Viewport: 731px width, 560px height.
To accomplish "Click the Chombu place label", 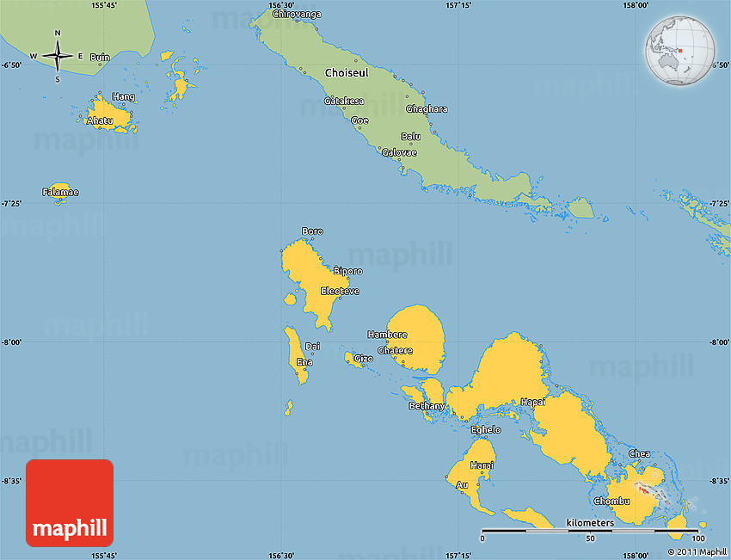I will tap(611, 501).
